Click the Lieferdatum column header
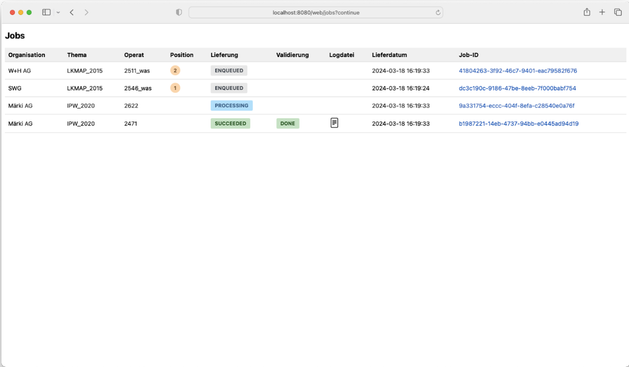The height and width of the screenshot is (367, 629). coord(389,55)
